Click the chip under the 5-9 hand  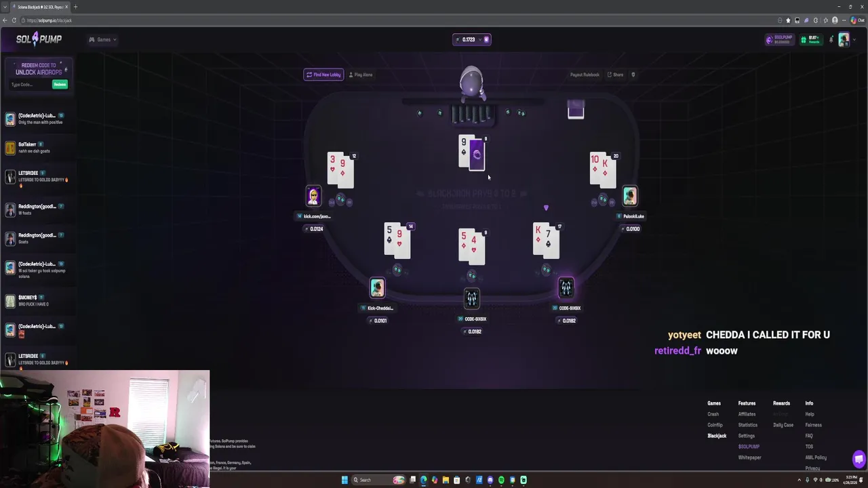[397, 270]
